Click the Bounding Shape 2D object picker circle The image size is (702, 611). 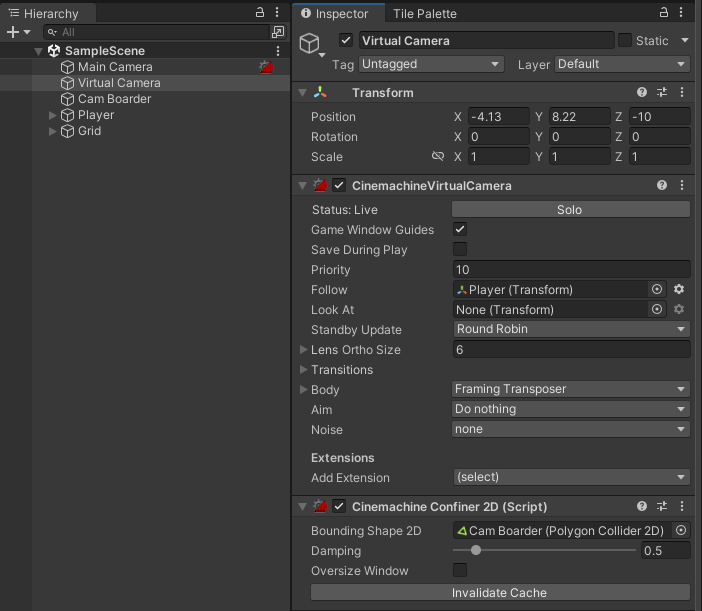[x=681, y=530]
